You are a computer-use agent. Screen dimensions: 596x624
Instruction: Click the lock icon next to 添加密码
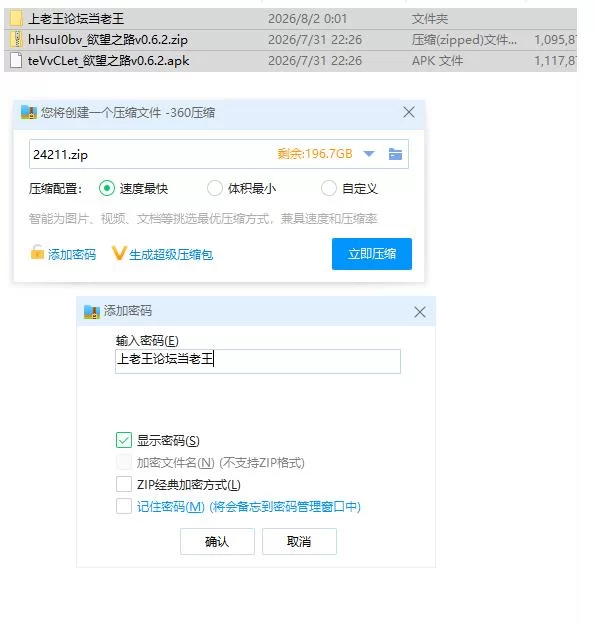tap(37, 252)
